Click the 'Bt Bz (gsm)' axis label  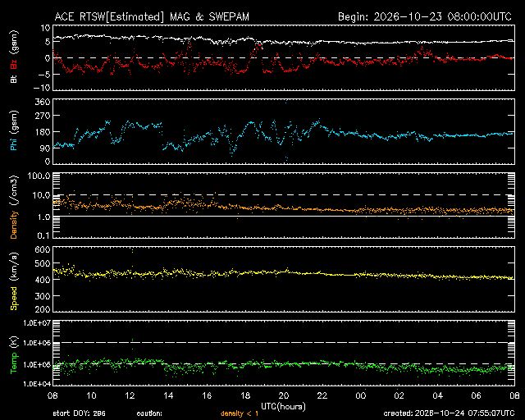pos(14,57)
